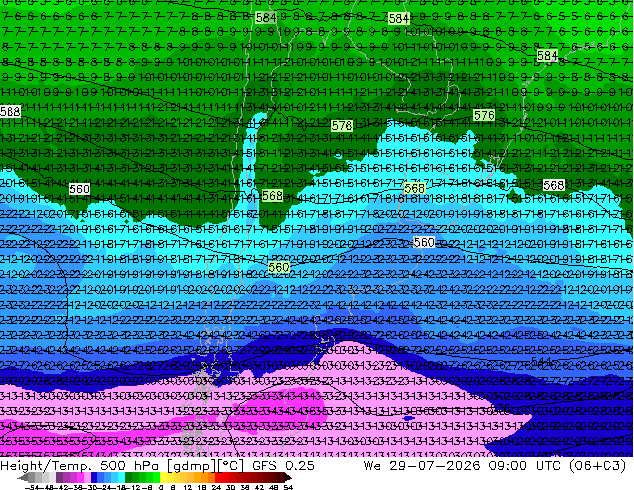Click the 560 label over the dark green area
The width and height of the screenshot is (634, 490).
(x=79, y=189)
